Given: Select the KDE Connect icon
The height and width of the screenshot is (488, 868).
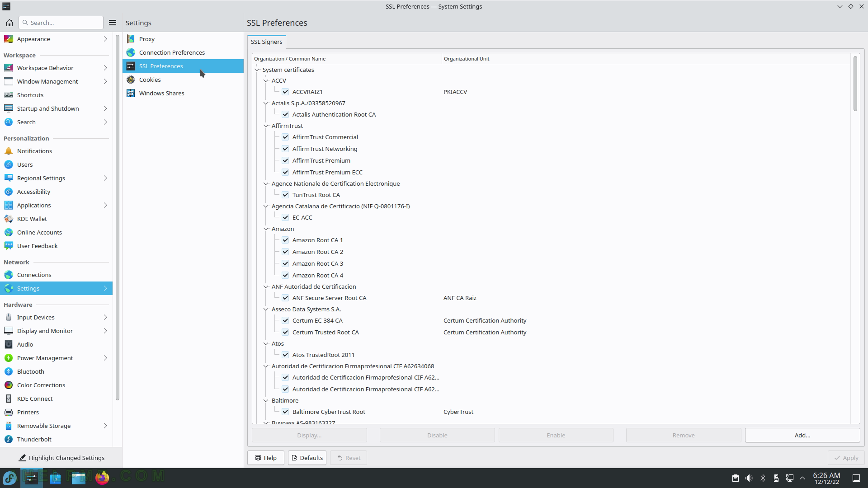Looking at the screenshot, I should click(x=9, y=399).
